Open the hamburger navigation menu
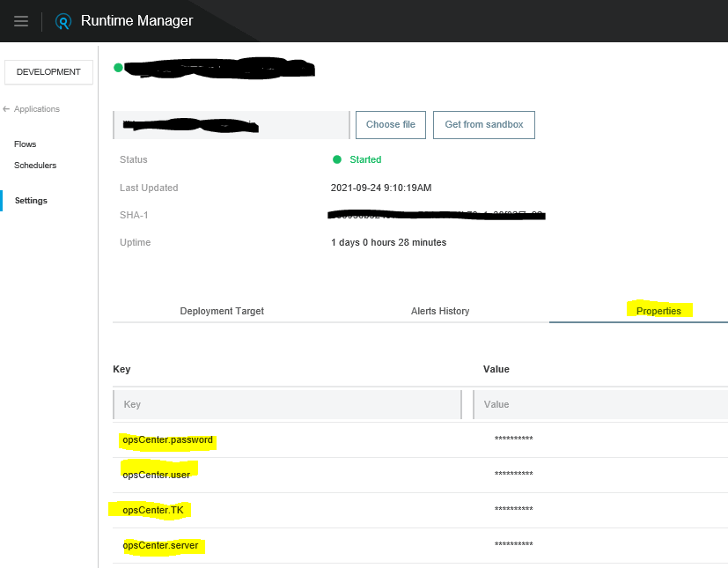Viewport: 728px width, 568px height. tap(21, 21)
